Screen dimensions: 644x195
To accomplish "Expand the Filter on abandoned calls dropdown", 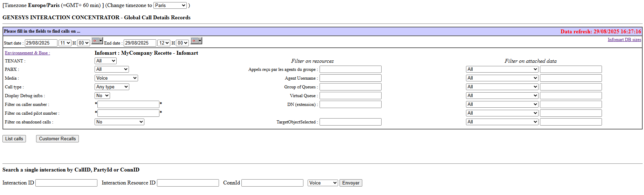I will 119,122.
